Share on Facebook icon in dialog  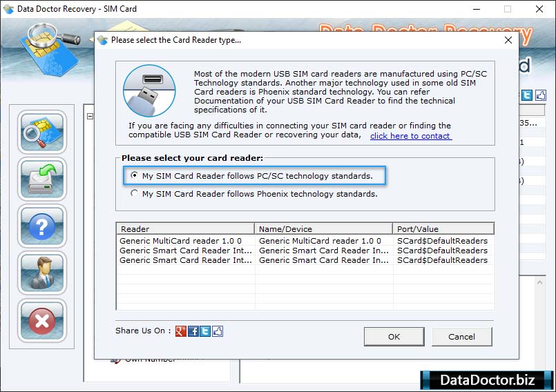[x=193, y=331]
